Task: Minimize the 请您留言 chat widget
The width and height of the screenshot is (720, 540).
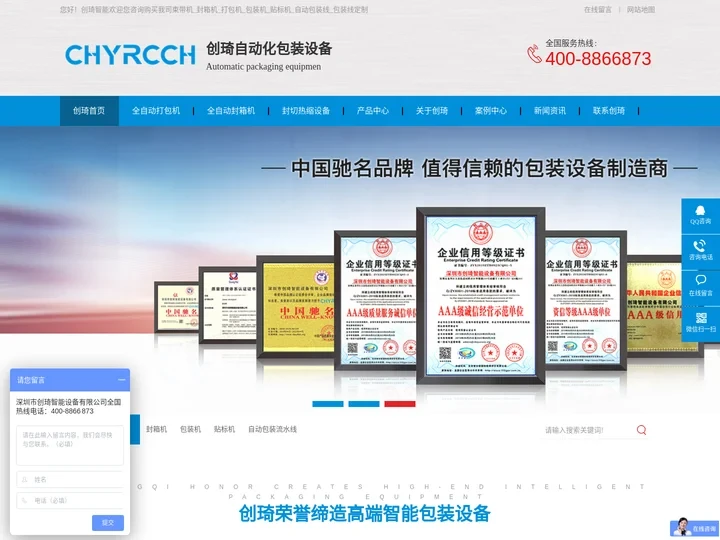Action: (122, 380)
